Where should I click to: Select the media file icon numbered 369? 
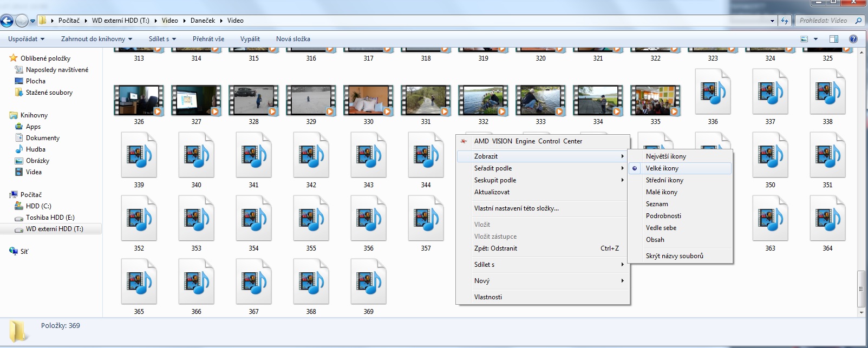(368, 284)
